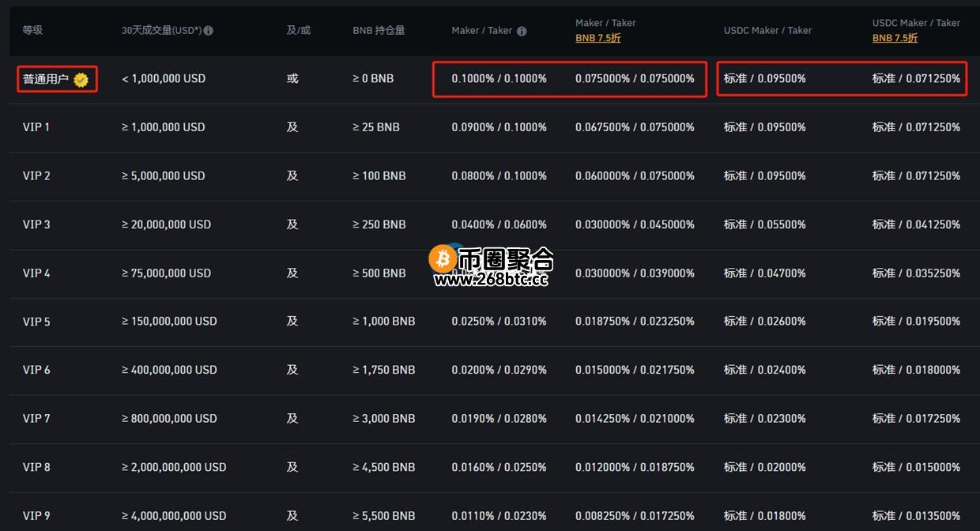Click the "≥ 250 BNB" holding cell

(x=379, y=224)
